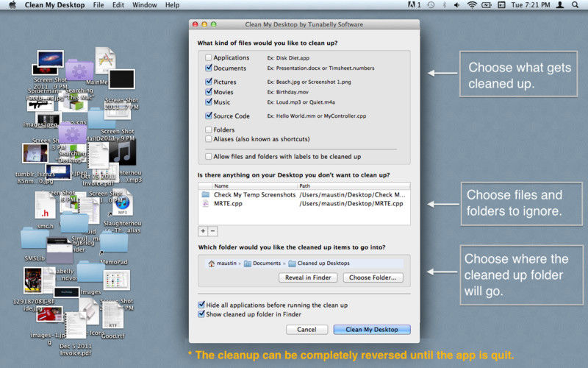Add an ignored item with plus button
Viewport: 588px width, 368px height.
coord(203,231)
